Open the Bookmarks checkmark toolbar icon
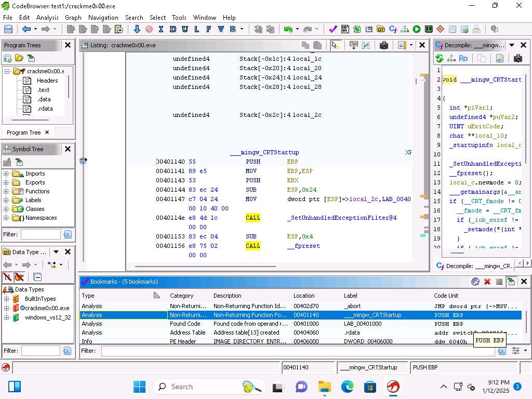 333,30
